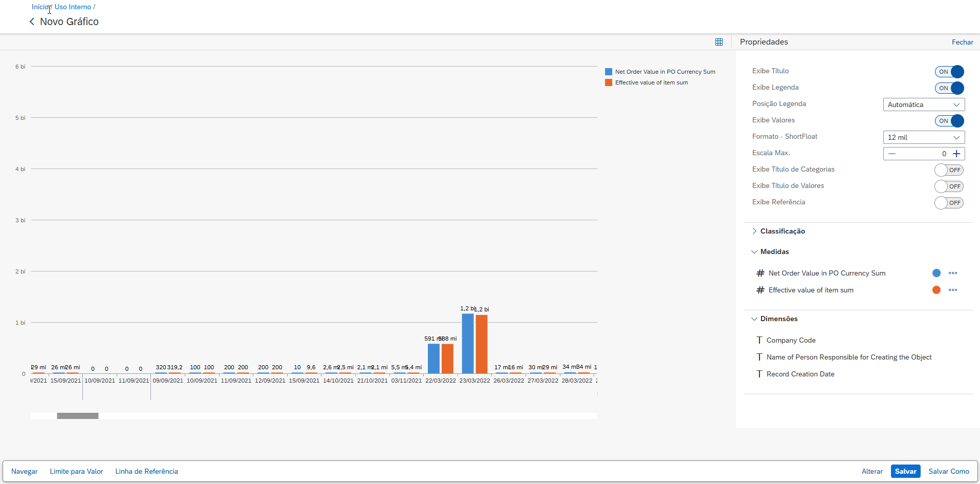Open the Navegar menu in footer
Screen dimensions: 980x484
25,471
